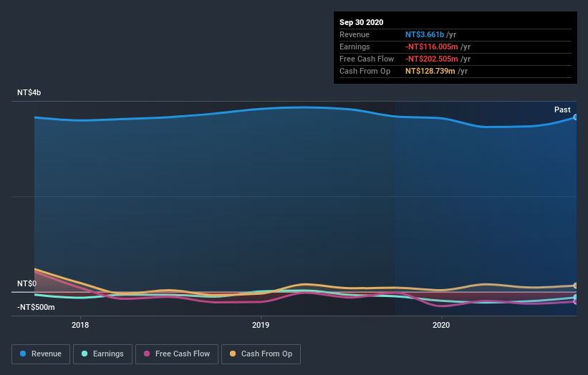Click the Past label on chart

pyautogui.click(x=562, y=109)
